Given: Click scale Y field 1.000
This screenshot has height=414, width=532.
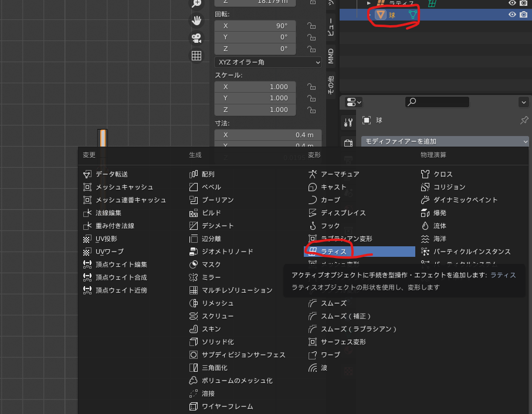Looking at the screenshot, I should [255, 99].
